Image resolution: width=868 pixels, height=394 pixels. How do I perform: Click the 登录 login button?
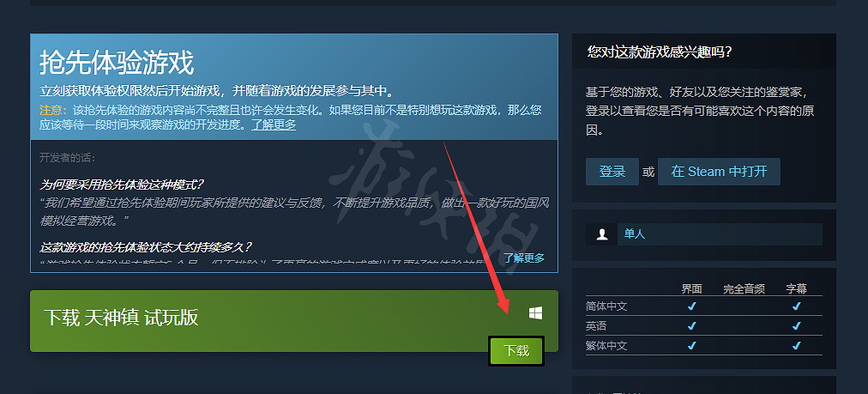click(x=612, y=172)
